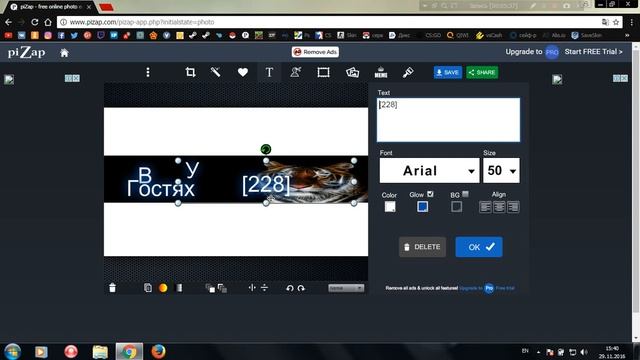Select the [228] text on canvas
This screenshot has width=640, height=360.
point(266,185)
